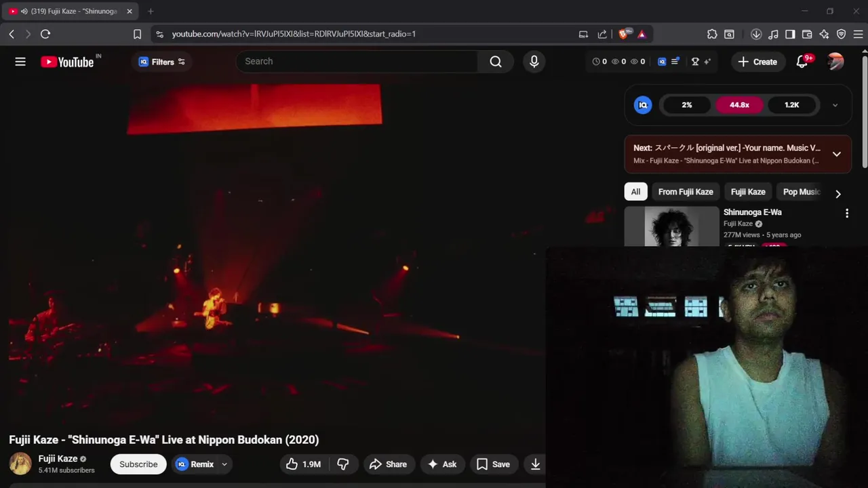Open the account avatar menu
Viewport: 868px width, 488px height.
(835, 62)
